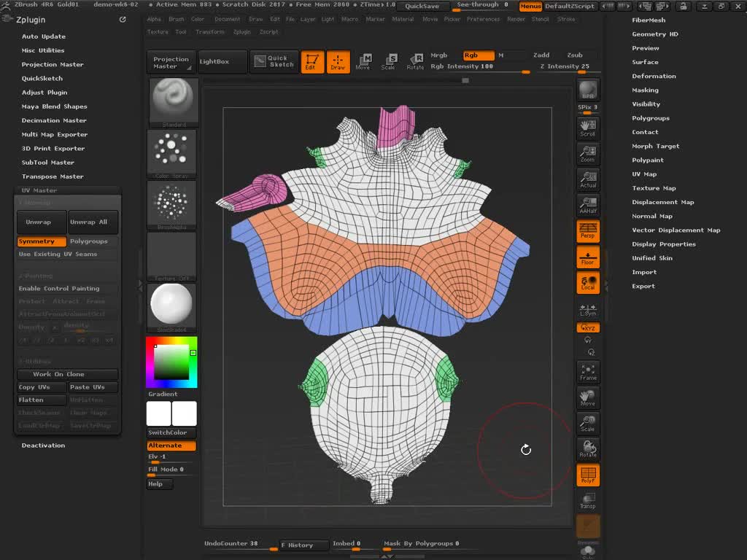This screenshot has width=747, height=560.
Task: Click the AAHalf view icon
Action: [x=588, y=205]
